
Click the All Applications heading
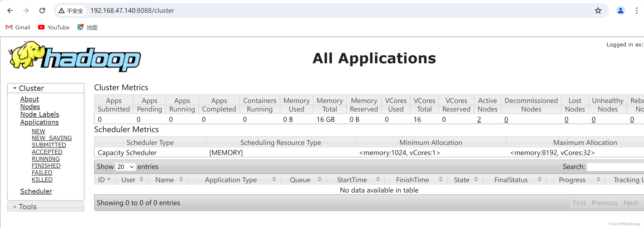(374, 58)
